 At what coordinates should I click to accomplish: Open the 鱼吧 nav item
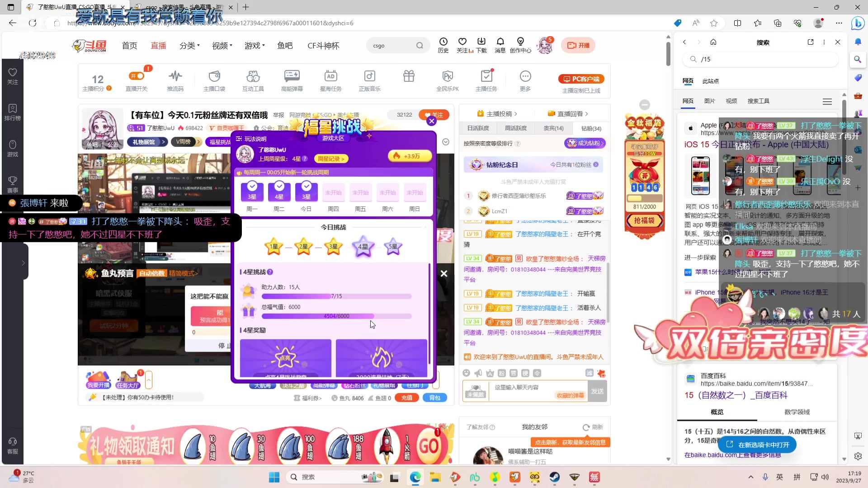click(285, 46)
